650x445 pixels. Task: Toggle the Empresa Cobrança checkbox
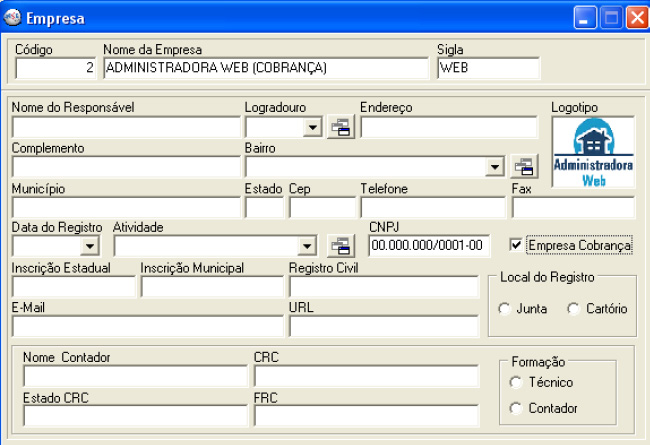(517, 244)
